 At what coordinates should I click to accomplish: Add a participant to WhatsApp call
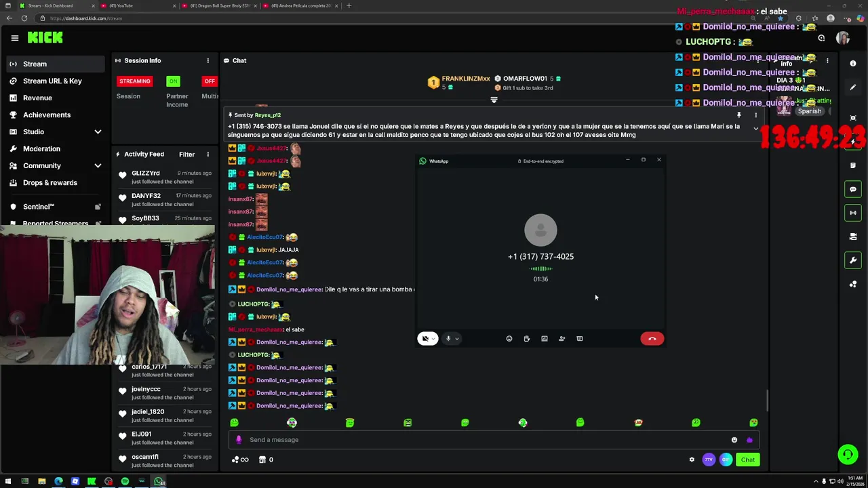[x=562, y=338]
